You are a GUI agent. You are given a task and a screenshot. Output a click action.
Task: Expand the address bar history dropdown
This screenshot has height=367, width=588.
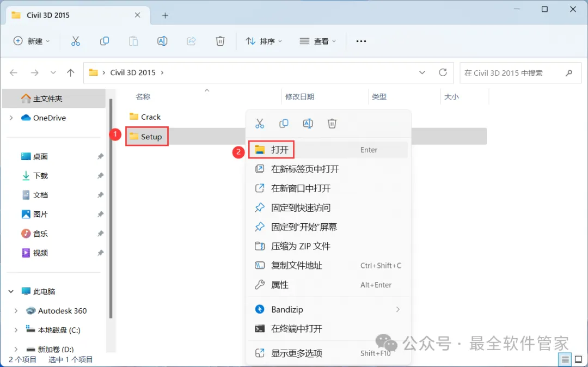[422, 72]
